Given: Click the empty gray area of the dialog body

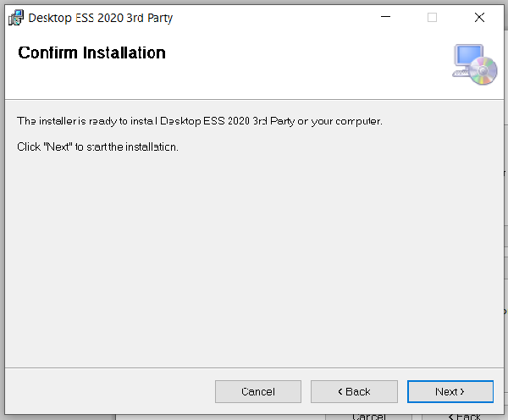Looking at the screenshot, I should tap(254, 254).
